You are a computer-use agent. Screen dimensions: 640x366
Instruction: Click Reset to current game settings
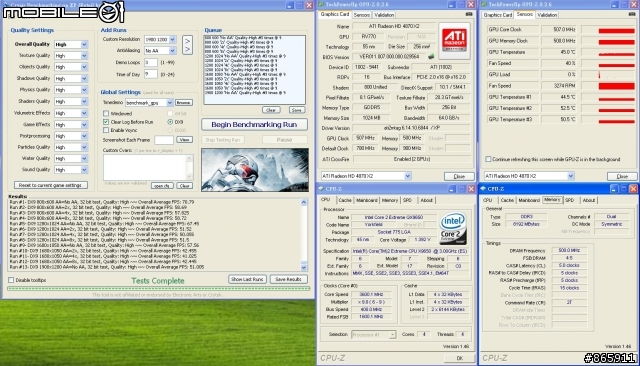[x=51, y=185]
